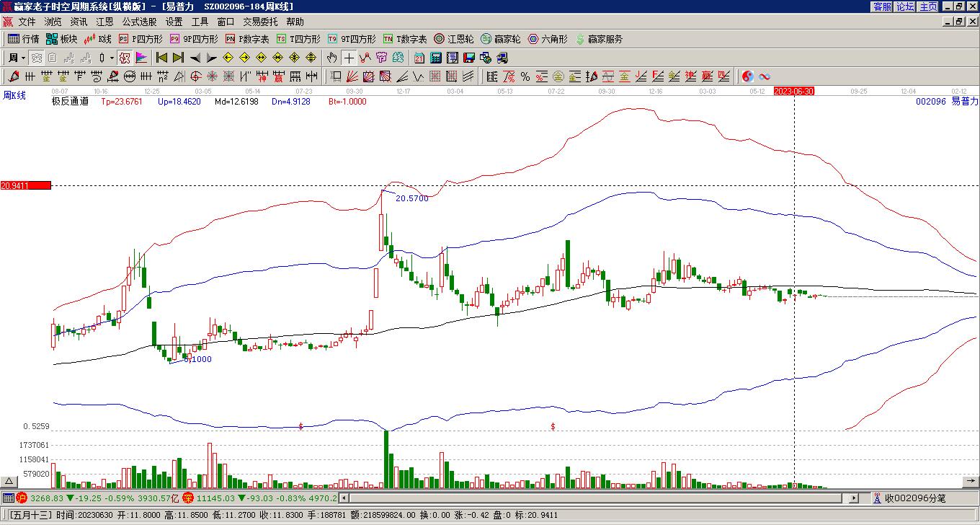980x525 pixels.
Task: Step back with the black left arrow
Action: [195, 58]
